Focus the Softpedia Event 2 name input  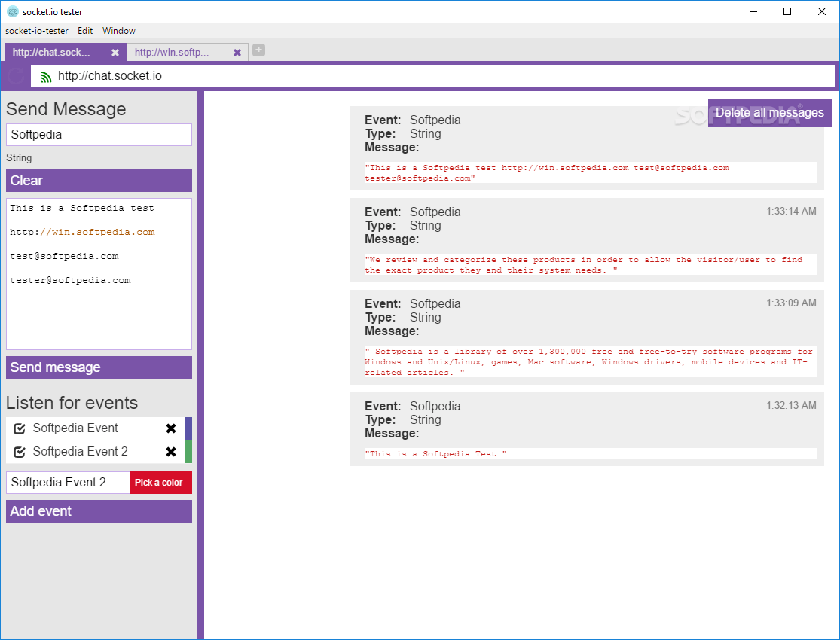[68, 483]
